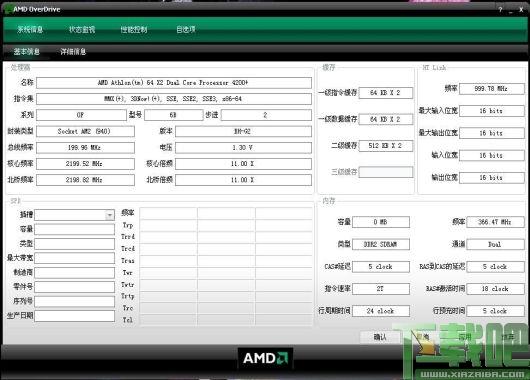Click the Twr label in timing table
This screenshot has width=530, height=380.
pos(128,272)
